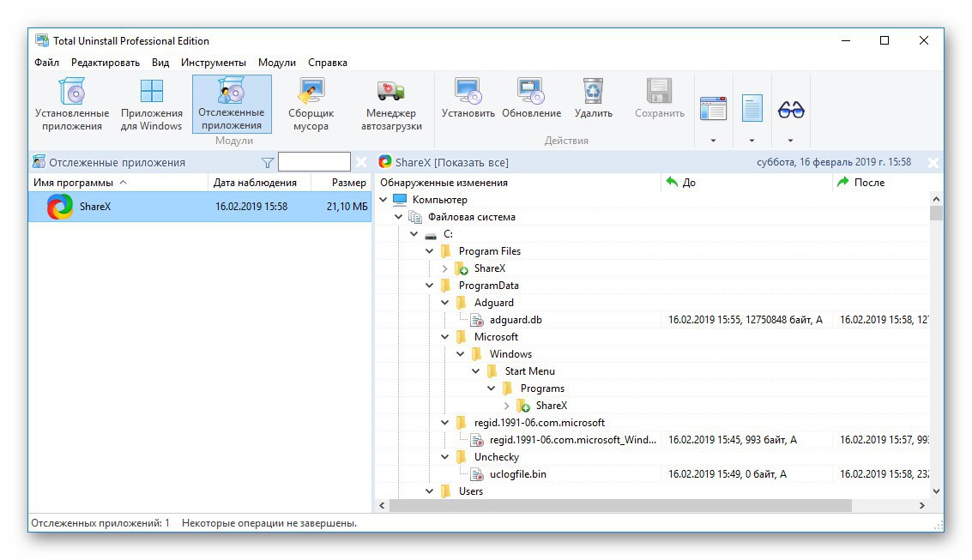Select the ShareX row in program list
The height and width of the screenshot is (560, 972).
(200, 207)
